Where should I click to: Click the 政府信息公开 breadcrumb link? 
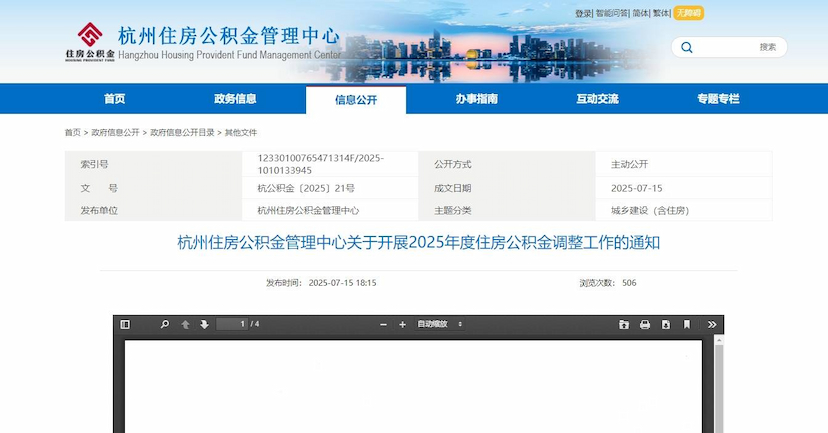(116, 133)
